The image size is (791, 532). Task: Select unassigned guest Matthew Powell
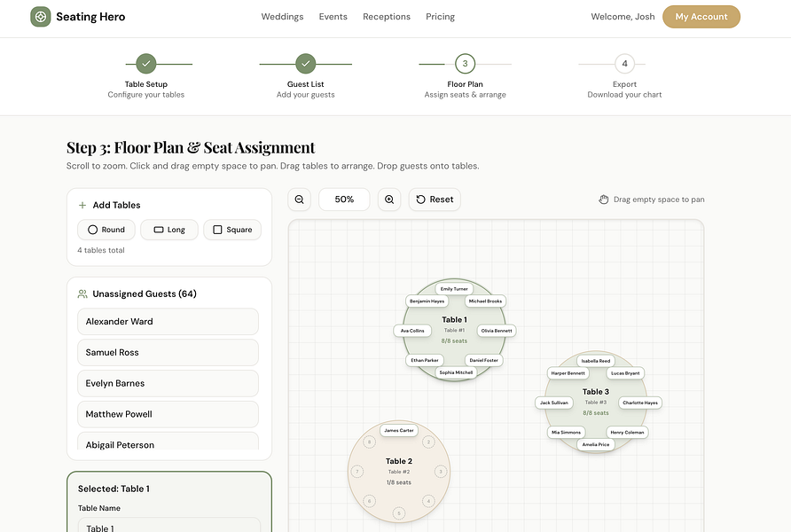click(x=168, y=414)
